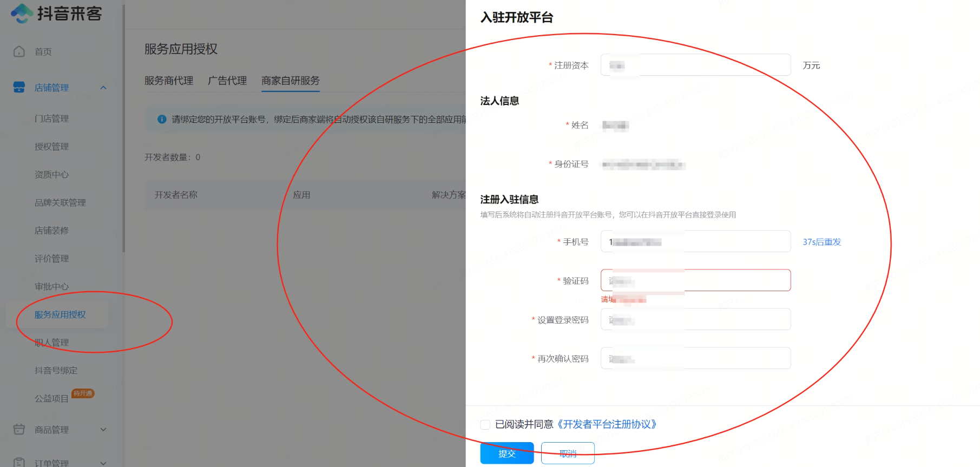The width and height of the screenshot is (980, 467).
Task: Open 品牌关联管理 sidebar item
Action: click(x=61, y=203)
